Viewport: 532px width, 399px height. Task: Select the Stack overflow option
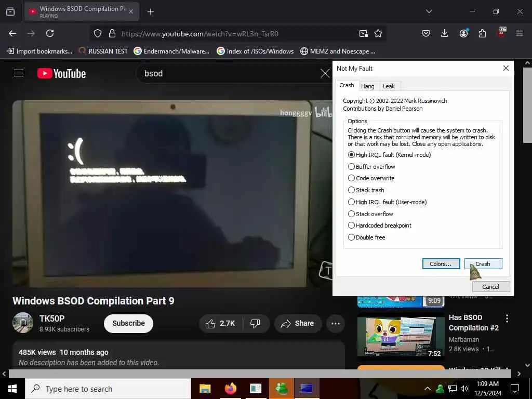point(370,214)
